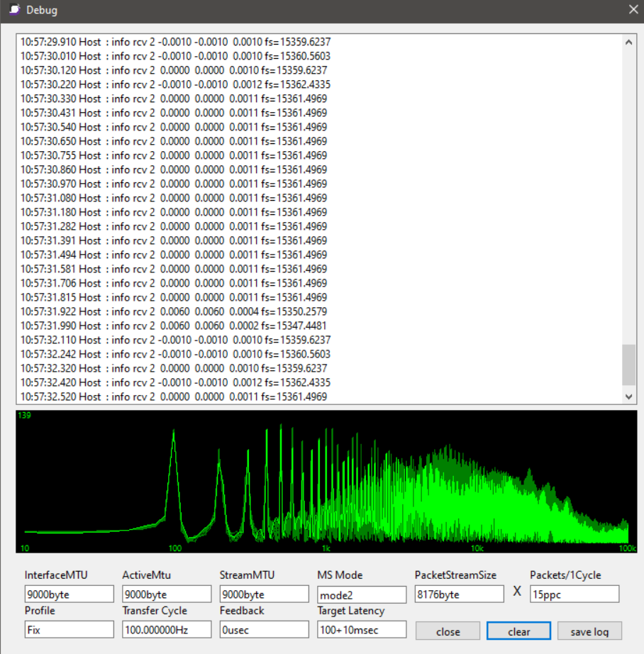Viewport: 644px width, 654px height.
Task: Click the Profile field showing Fix
Action: (69, 629)
